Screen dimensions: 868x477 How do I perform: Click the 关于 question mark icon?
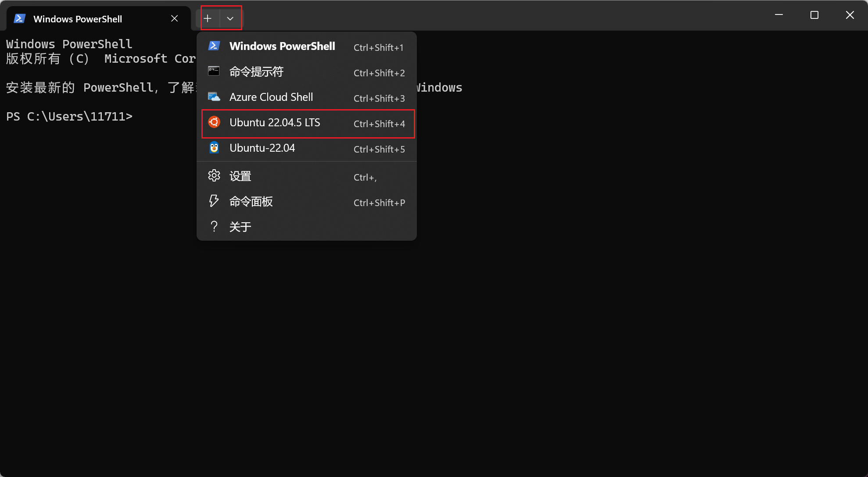[214, 226]
